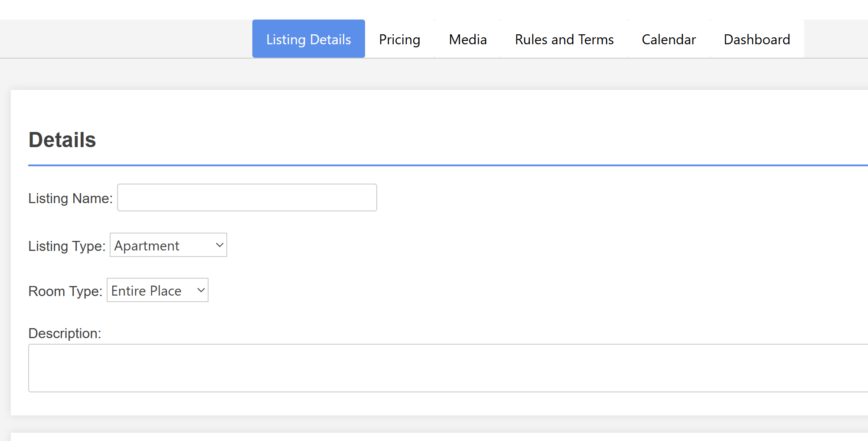This screenshot has width=868, height=441.
Task: Click the 'Listing Type:' label
Action: click(x=67, y=246)
